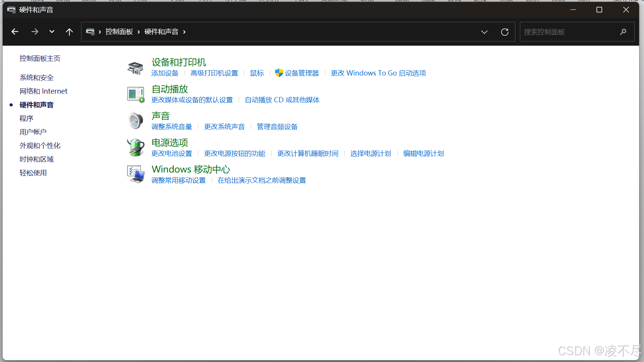Open 系统和安全 category

(x=37, y=78)
